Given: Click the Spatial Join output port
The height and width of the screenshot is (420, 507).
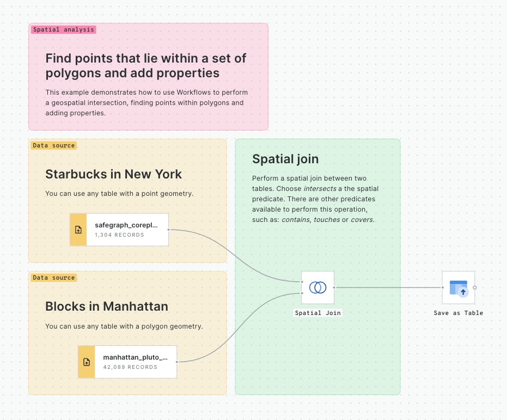Looking at the screenshot, I should pos(334,287).
